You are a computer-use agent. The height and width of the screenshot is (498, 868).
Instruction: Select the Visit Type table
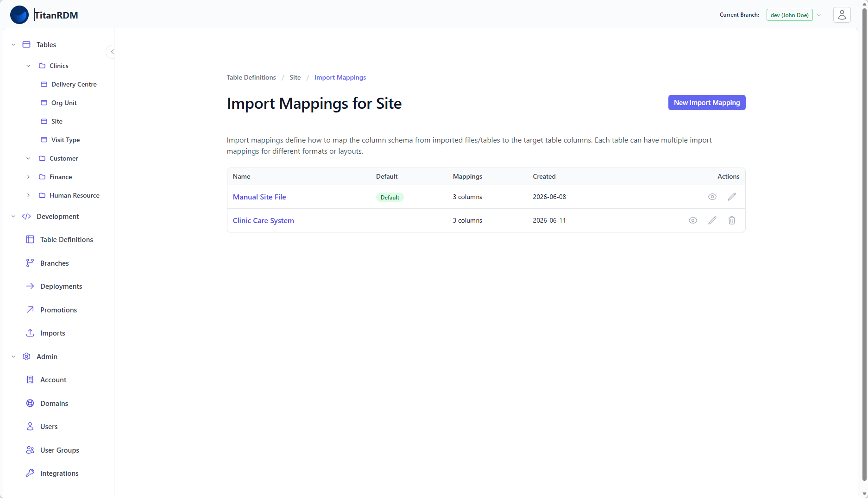point(65,140)
